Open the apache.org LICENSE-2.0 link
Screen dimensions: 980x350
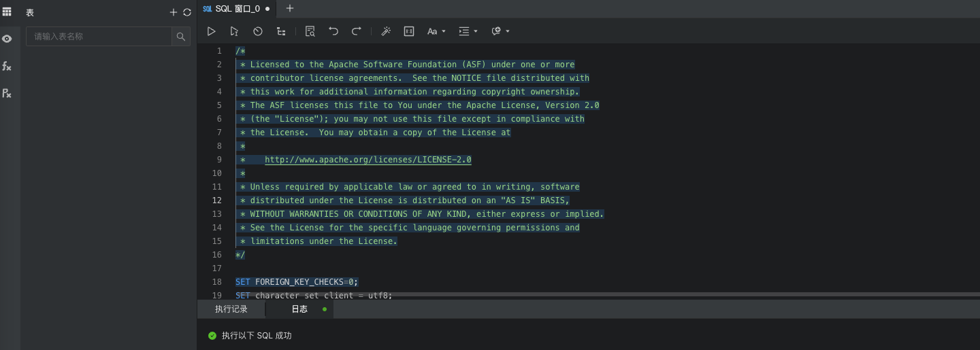(367, 160)
